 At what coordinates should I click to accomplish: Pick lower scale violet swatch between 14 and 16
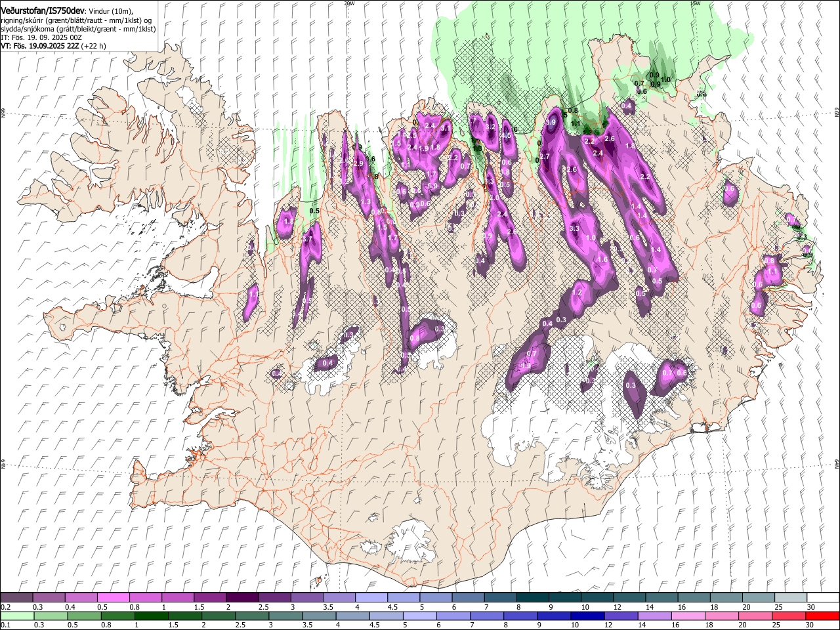[654, 616]
